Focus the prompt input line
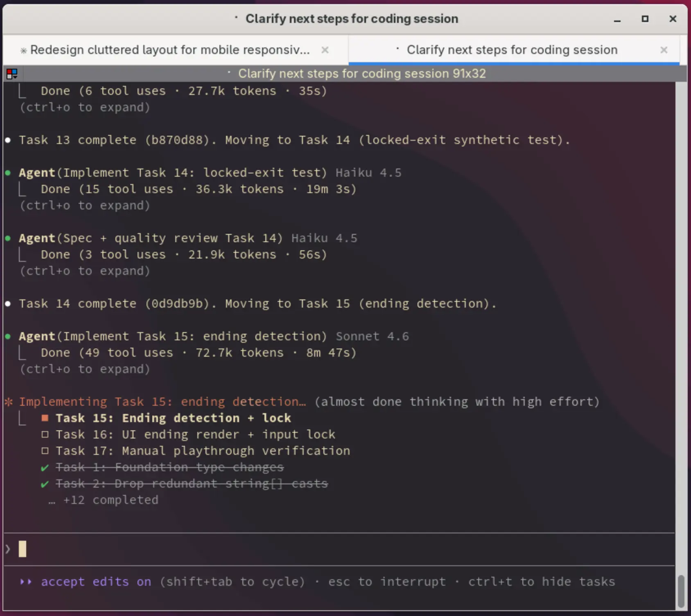 (x=339, y=549)
